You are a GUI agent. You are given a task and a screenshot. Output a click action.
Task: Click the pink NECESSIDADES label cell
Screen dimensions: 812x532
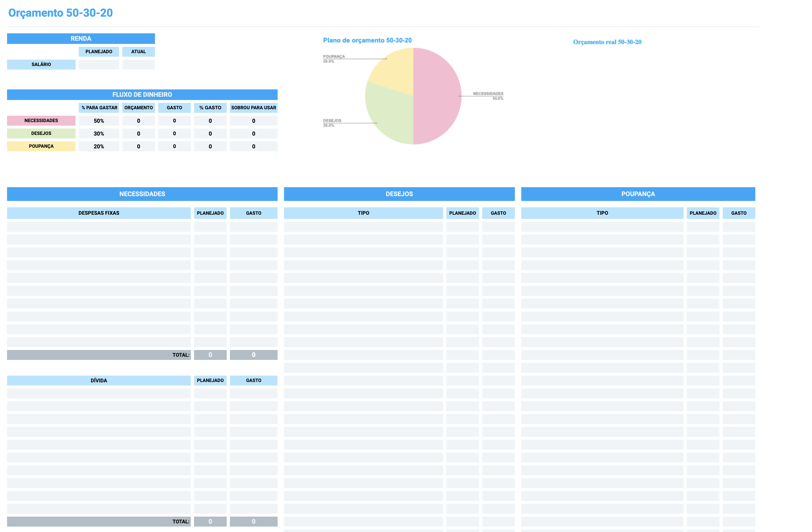click(x=41, y=121)
